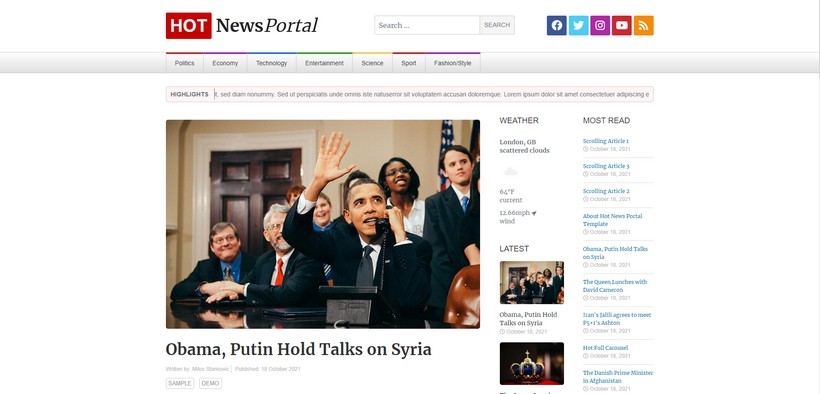Click the DEMO tag
The image size is (820, 394).
210,384
